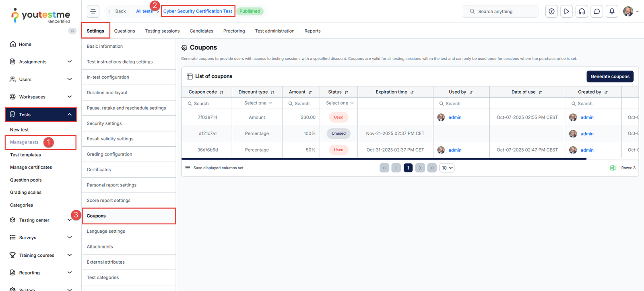Image resolution: width=644 pixels, height=291 pixels.
Task: Click the hamburger menu icon in top bar
Action: point(93,11)
